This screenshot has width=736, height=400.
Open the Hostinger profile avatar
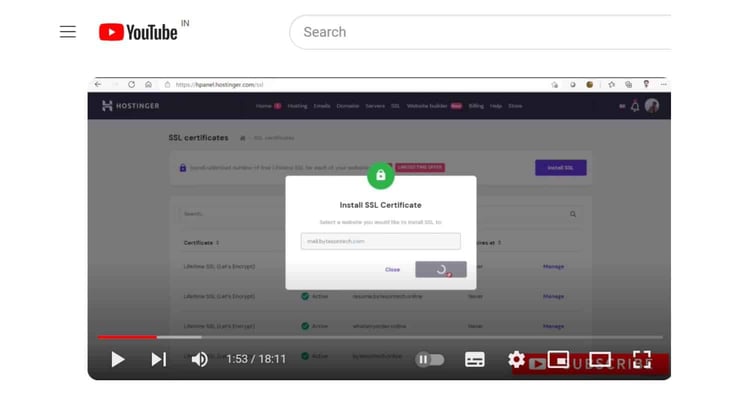click(652, 106)
